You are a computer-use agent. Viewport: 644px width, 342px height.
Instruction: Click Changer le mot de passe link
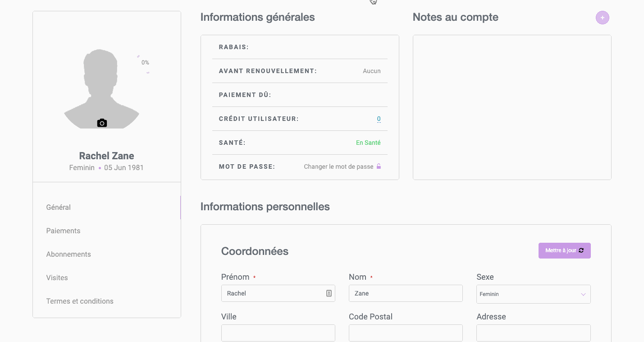338,166
